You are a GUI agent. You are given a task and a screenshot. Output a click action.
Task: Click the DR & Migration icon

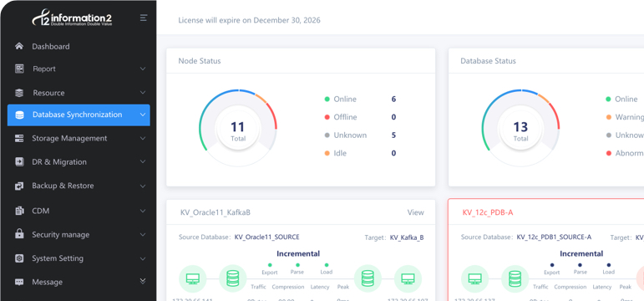click(19, 161)
